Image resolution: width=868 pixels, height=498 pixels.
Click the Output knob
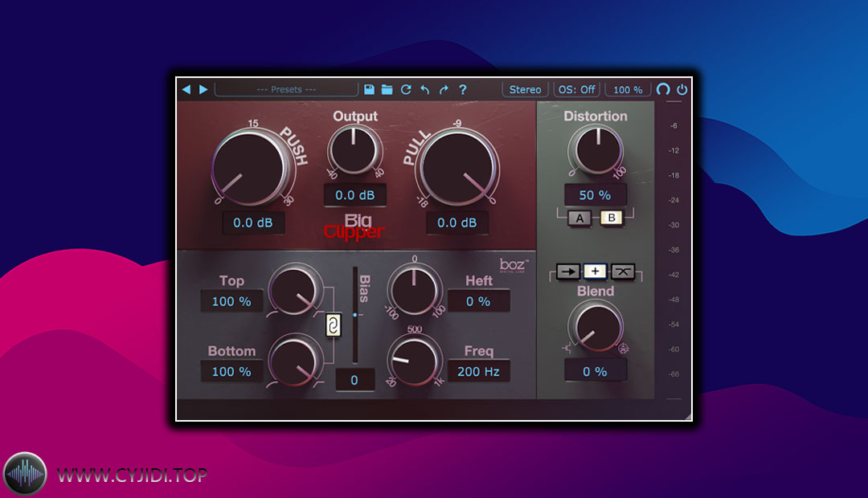(354, 150)
